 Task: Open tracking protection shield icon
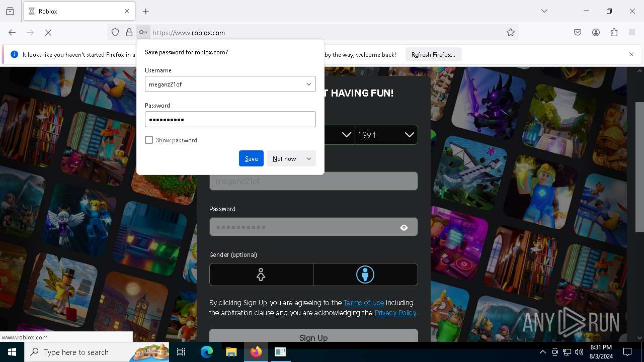pyautogui.click(x=115, y=33)
